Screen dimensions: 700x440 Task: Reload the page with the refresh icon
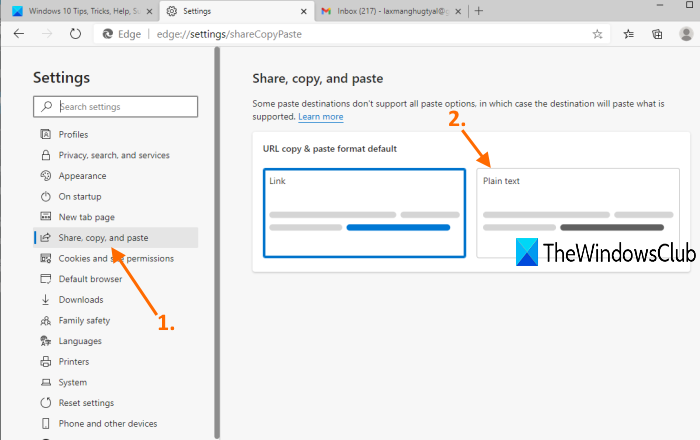75,34
